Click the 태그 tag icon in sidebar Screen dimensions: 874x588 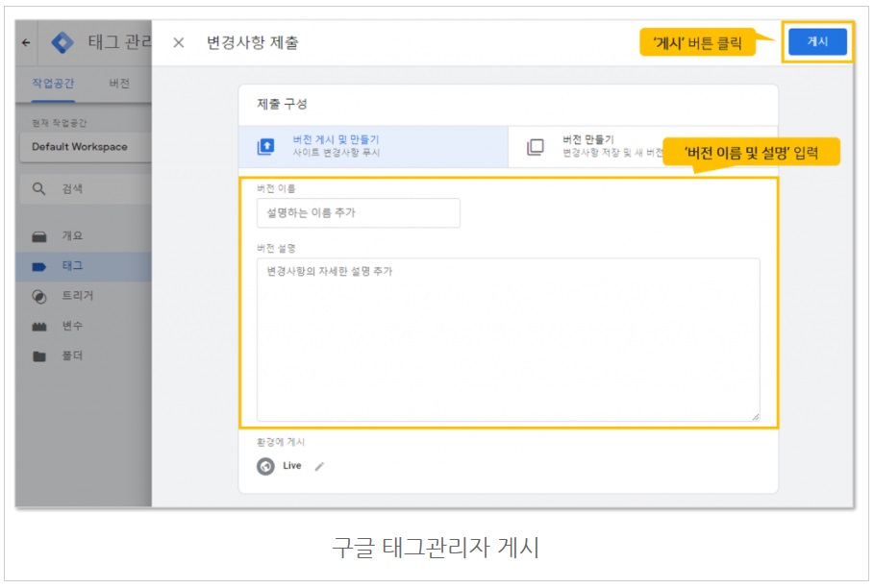[x=39, y=267]
